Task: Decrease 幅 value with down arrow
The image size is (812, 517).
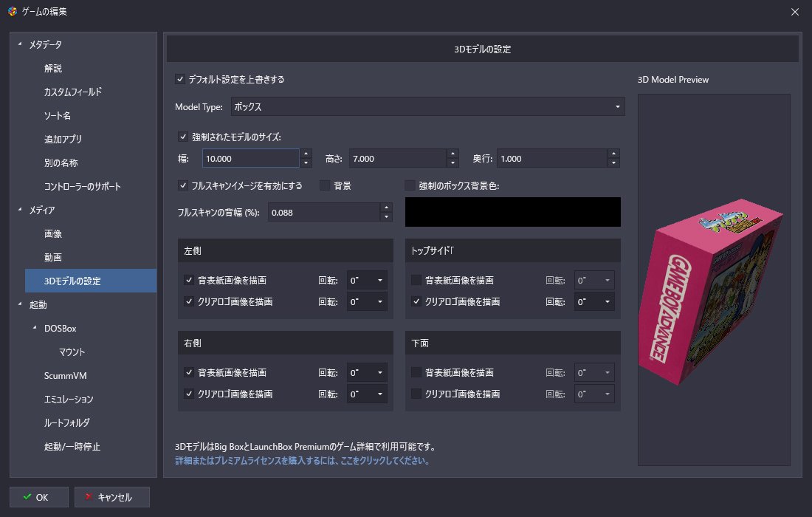Action: 306,162
